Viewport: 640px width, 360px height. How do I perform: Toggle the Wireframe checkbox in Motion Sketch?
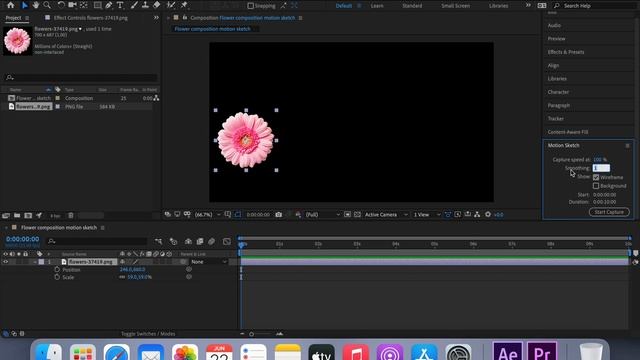click(x=596, y=177)
